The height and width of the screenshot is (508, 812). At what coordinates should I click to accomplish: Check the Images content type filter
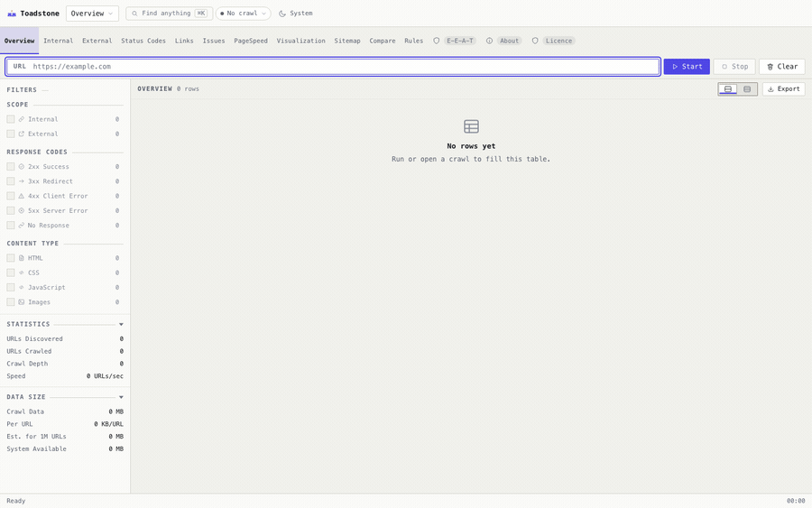pos(10,302)
